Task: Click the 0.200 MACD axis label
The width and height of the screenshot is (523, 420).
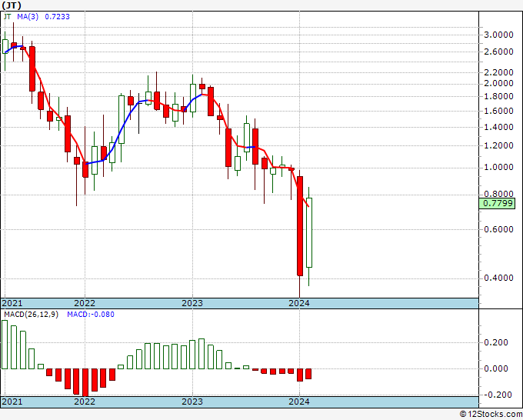Action: coord(495,342)
